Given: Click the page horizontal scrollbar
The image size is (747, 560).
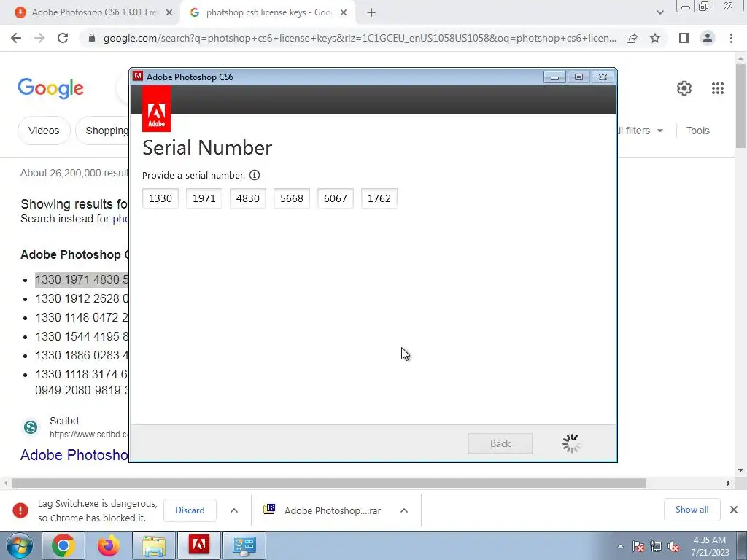Looking at the screenshot, I should (329, 483).
